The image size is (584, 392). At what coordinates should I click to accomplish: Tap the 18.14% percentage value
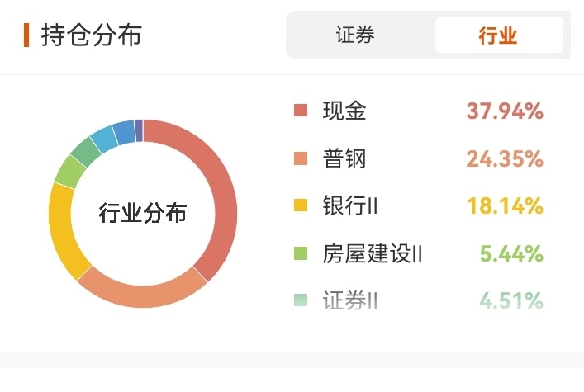505,205
